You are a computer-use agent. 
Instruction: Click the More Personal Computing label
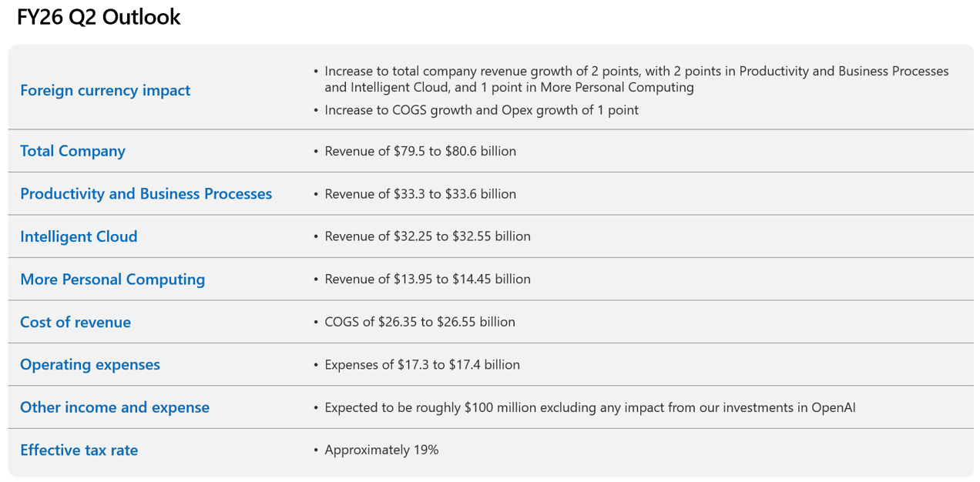[112, 279]
